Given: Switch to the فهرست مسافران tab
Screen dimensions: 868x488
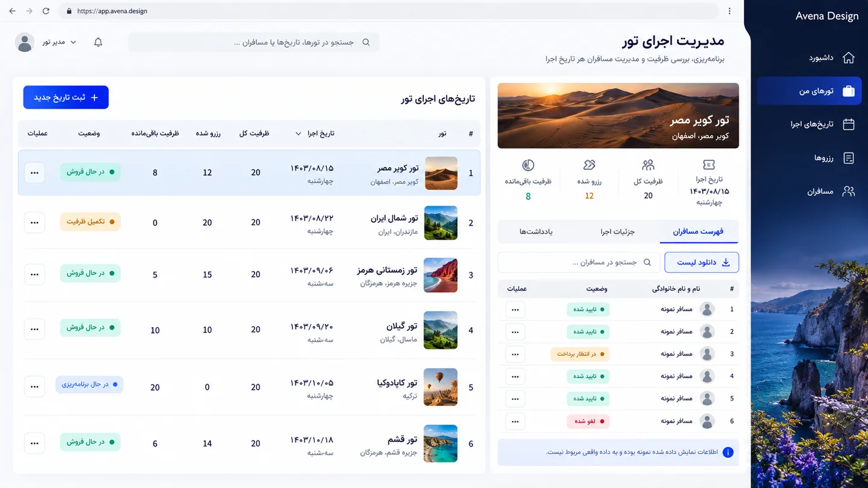Looking at the screenshot, I should [x=699, y=231].
